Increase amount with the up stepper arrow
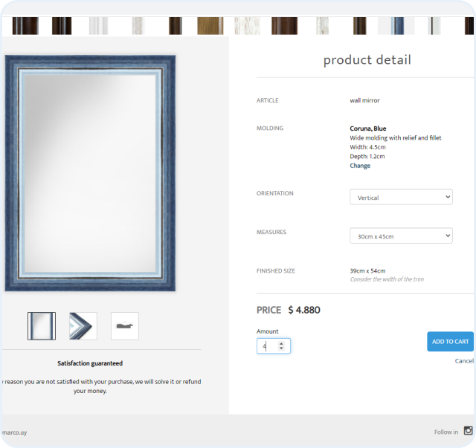476x448 pixels. (x=281, y=343)
